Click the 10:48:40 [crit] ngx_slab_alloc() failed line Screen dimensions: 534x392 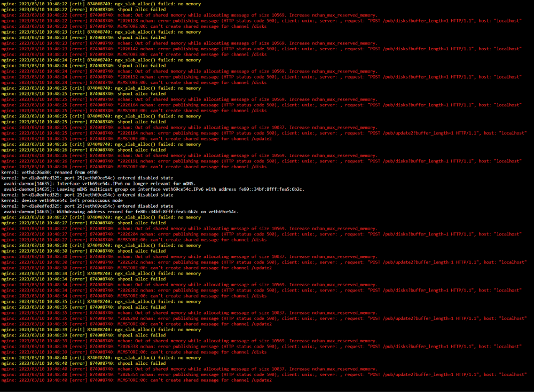point(101,358)
